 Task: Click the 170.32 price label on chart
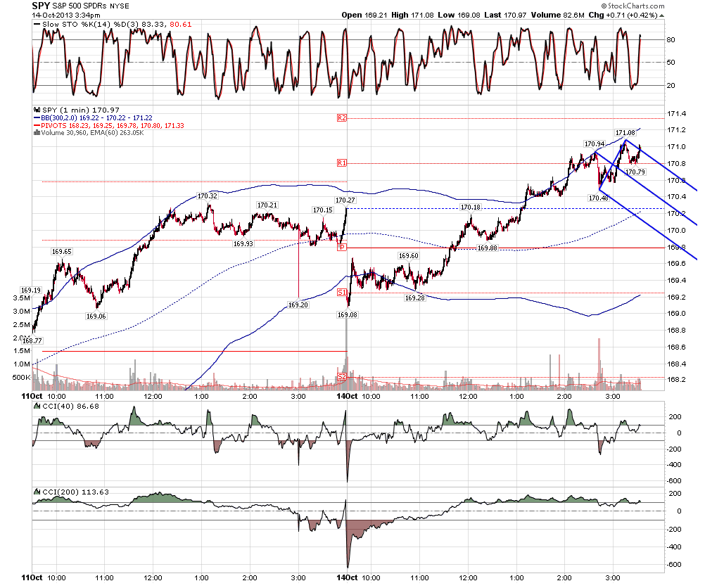click(208, 196)
